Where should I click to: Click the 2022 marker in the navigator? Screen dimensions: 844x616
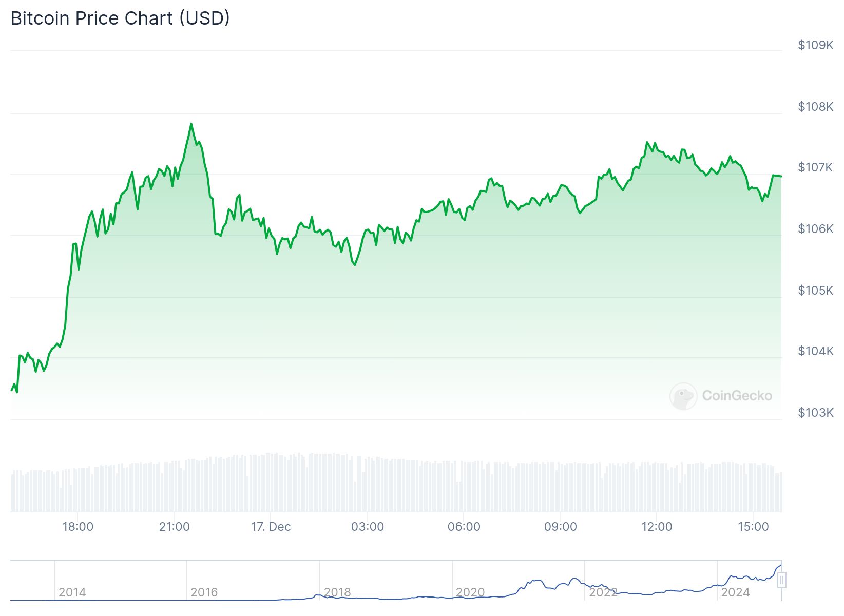(x=603, y=592)
